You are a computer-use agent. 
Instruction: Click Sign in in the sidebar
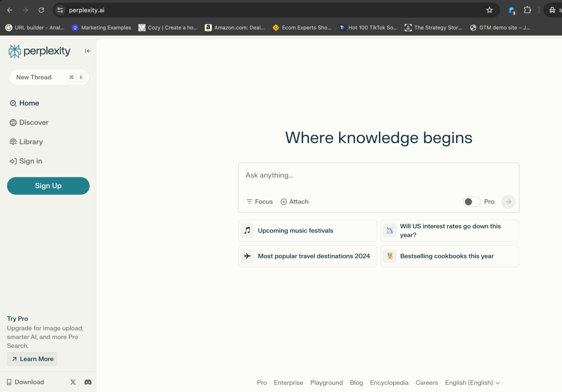[x=26, y=161]
